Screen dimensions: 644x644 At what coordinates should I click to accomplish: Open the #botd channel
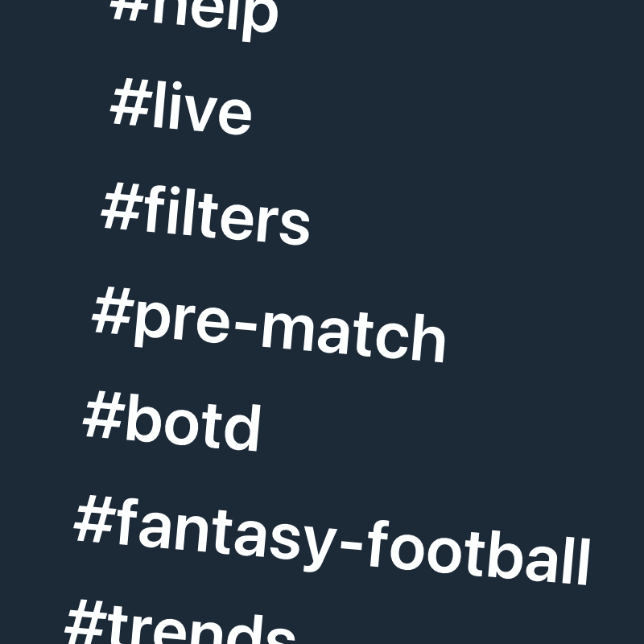(171, 423)
